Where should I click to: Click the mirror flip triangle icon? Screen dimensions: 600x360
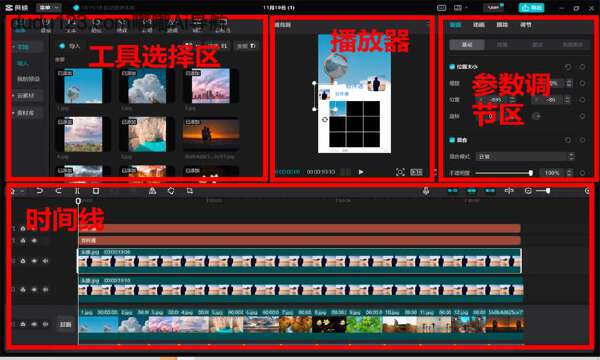point(152,191)
